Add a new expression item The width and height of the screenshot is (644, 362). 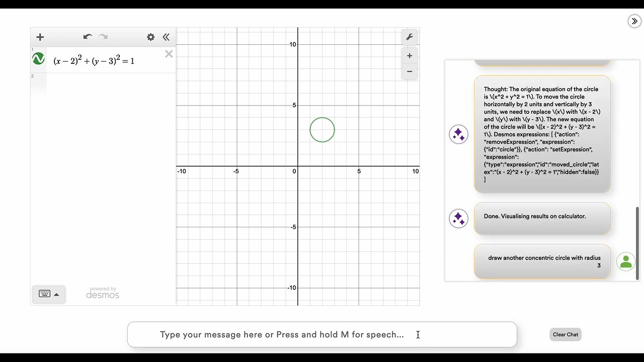click(40, 37)
